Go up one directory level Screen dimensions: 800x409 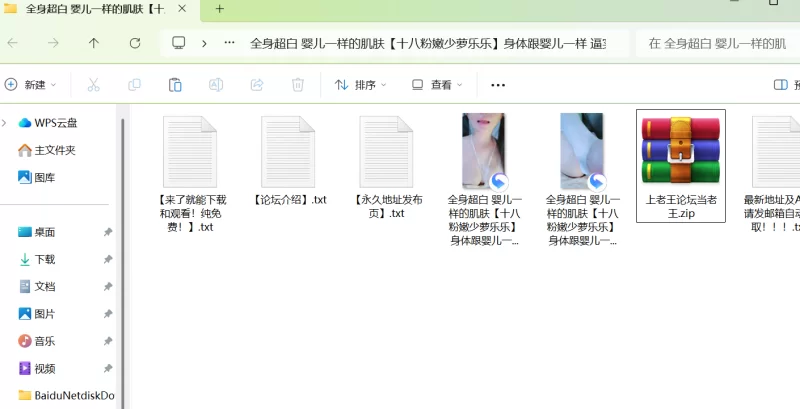click(94, 43)
